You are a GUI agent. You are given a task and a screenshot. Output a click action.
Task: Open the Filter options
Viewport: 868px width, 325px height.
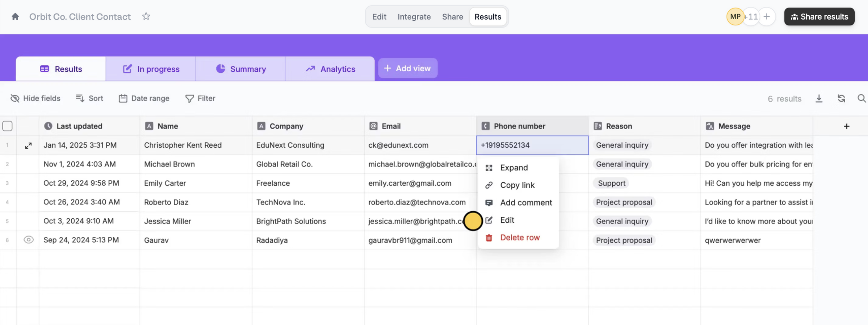[200, 98]
